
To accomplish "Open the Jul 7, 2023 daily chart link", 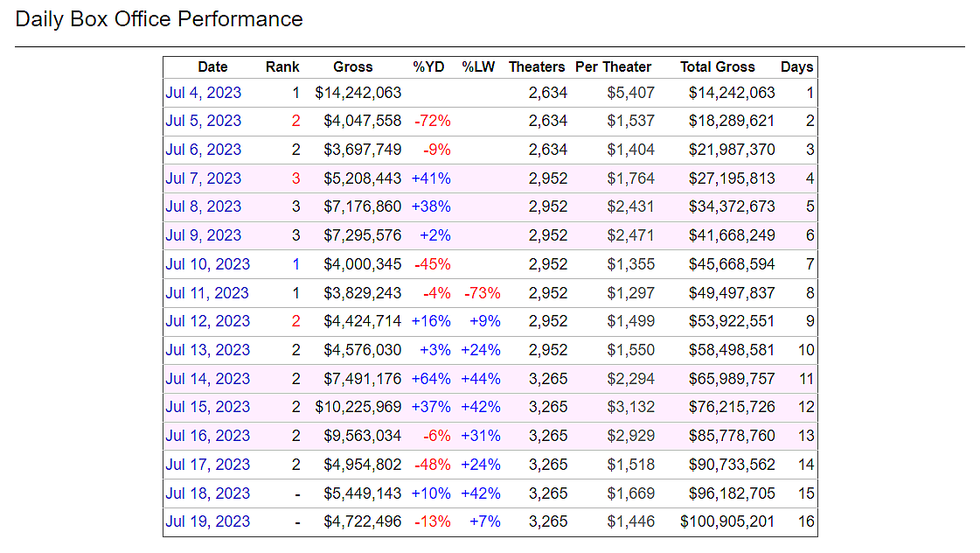I will coord(203,178).
